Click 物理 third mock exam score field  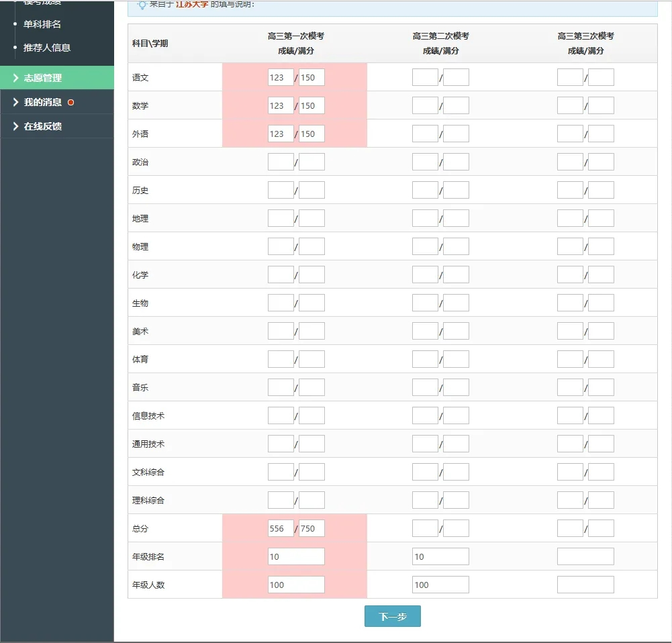(570, 246)
